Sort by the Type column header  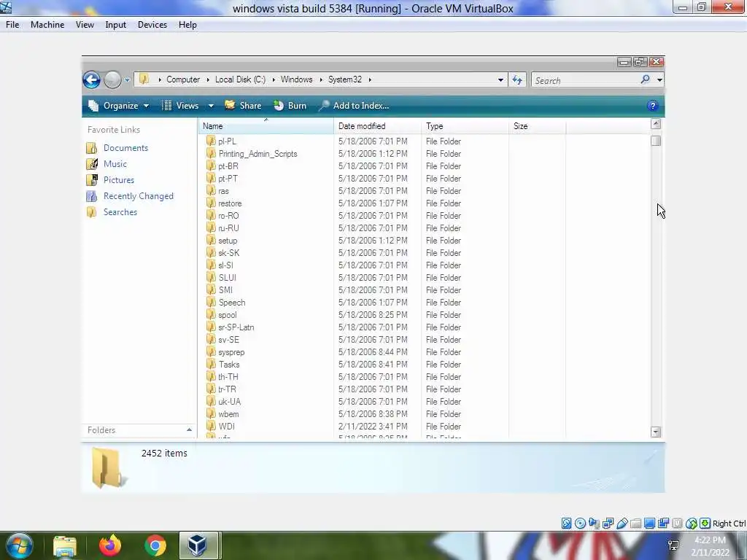(465, 126)
